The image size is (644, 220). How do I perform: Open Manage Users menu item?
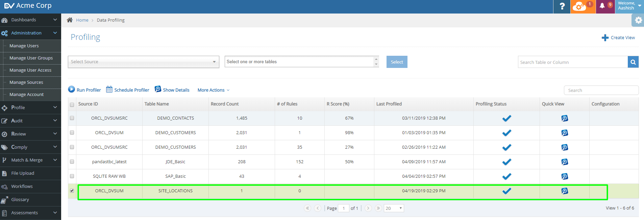(x=24, y=46)
